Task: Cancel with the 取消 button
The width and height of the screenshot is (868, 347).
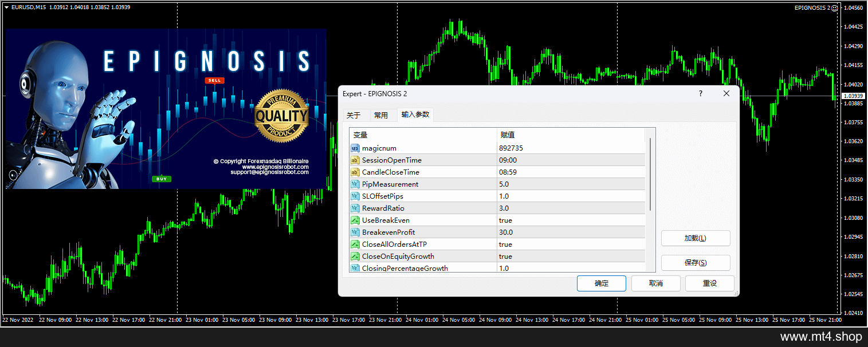Action: coord(656,283)
